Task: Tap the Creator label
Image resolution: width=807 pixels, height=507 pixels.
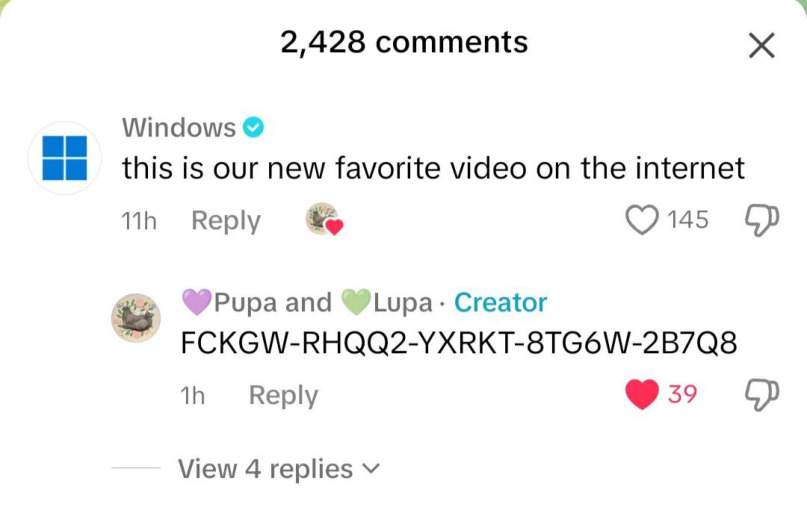Action: [x=500, y=302]
